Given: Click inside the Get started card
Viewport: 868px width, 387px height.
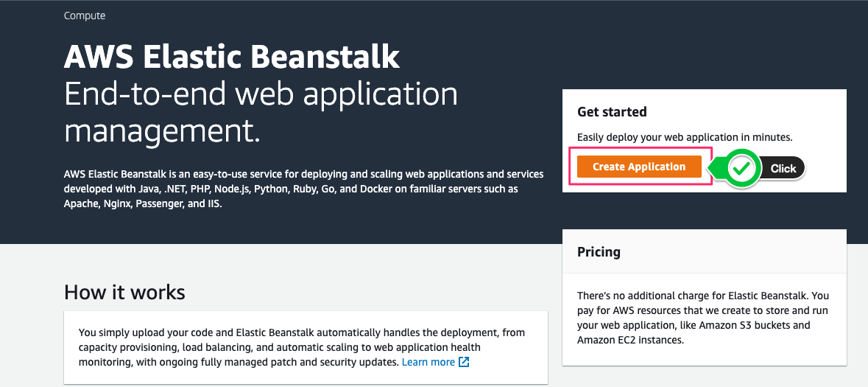Looking at the screenshot, I should [x=704, y=141].
